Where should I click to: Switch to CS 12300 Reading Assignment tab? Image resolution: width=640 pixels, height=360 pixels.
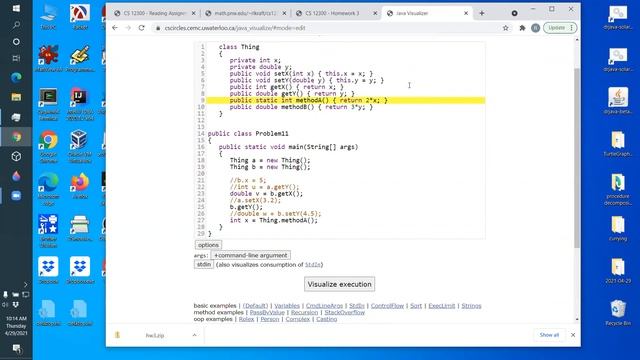pyautogui.click(x=155, y=13)
